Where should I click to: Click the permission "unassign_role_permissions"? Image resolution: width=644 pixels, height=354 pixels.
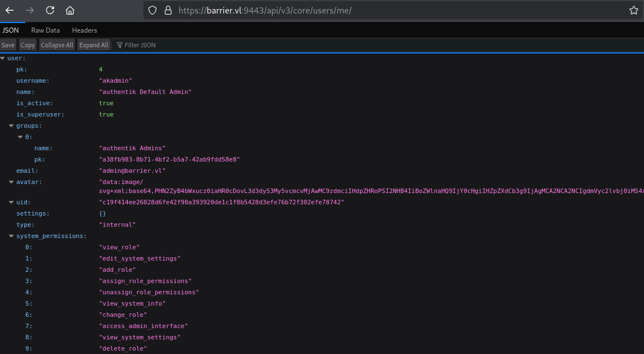tap(149, 292)
